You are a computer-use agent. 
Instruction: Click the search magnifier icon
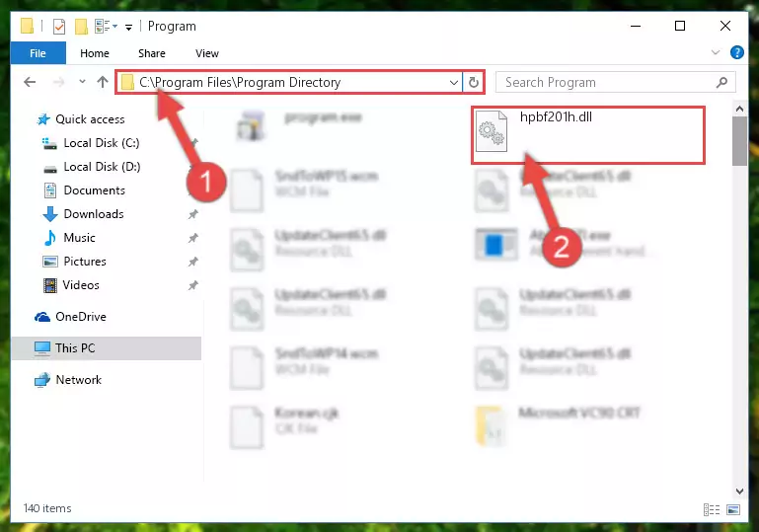(x=721, y=82)
